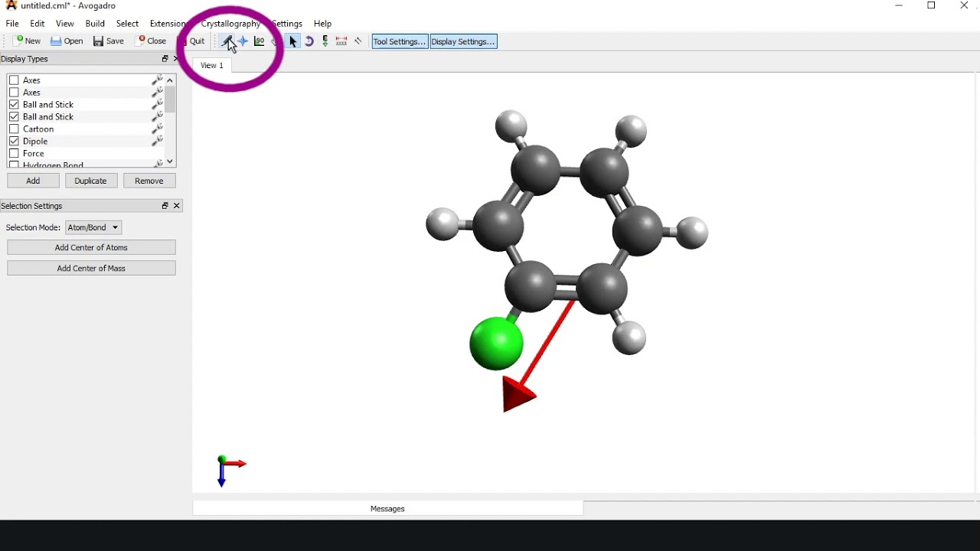The width and height of the screenshot is (980, 551).
Task: Open the Selection Mode Atom/Bond dropdown
Action: pos(93,227)
